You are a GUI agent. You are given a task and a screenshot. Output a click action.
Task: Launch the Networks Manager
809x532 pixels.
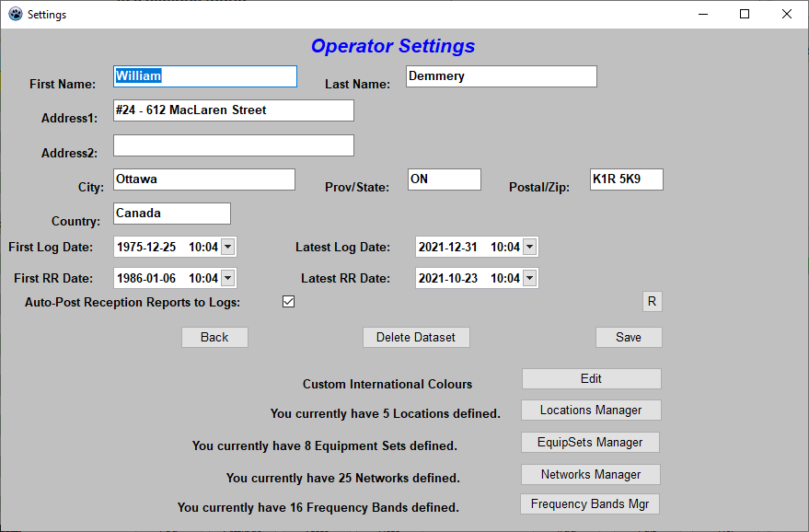pyautogui.click(x=591, y=475)
